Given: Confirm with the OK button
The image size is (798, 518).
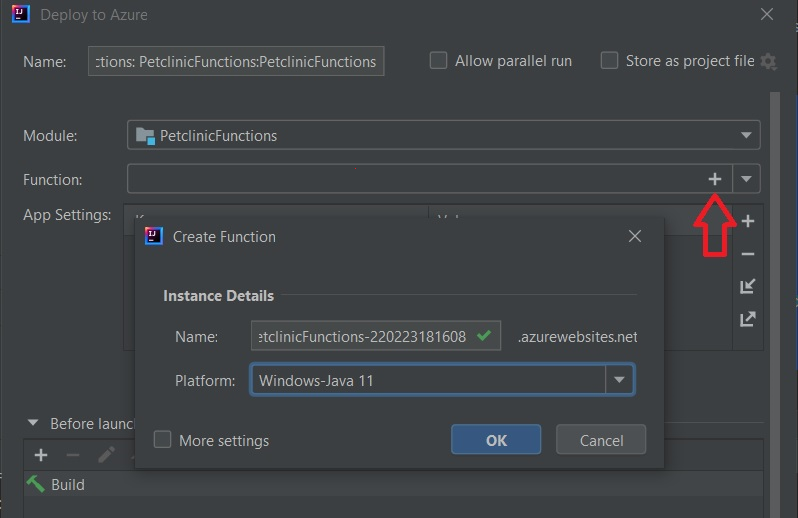Looking at the screenshot, I should (x=496, y=440).
